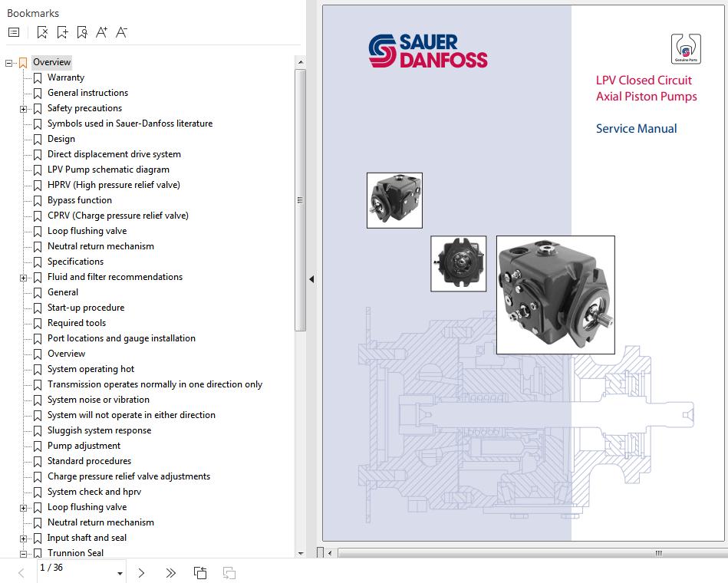Click the bookmarks vertical scrollbar thumb

tap(301, 200)
